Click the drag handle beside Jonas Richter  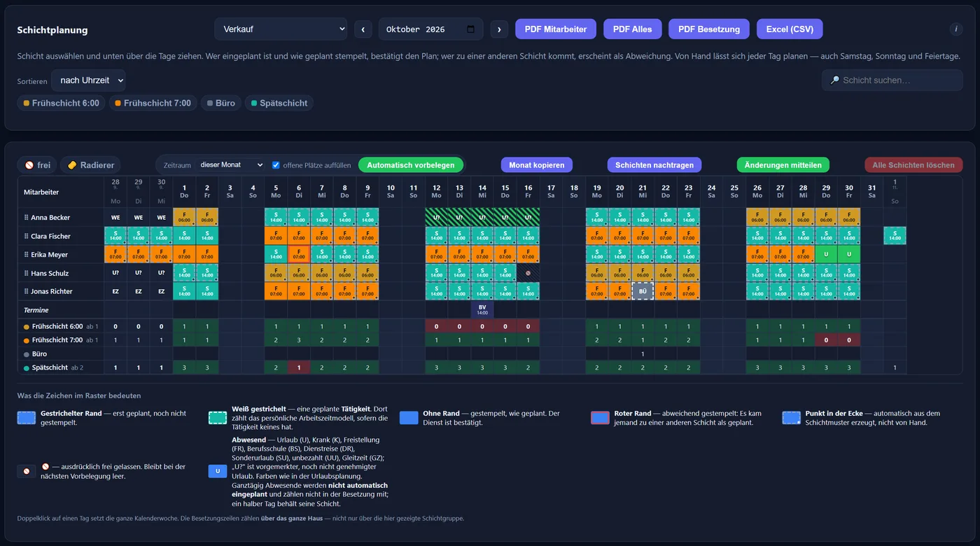[x=27, y=291]
